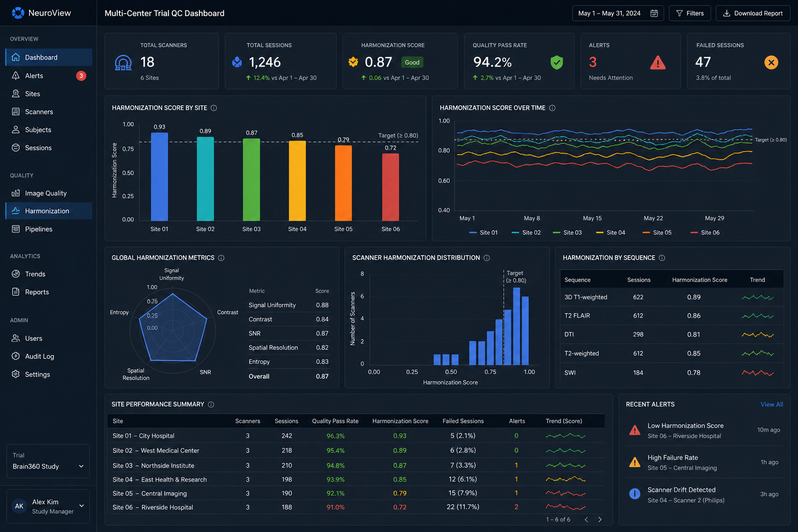Open the Audit Log page

[49, 356]
